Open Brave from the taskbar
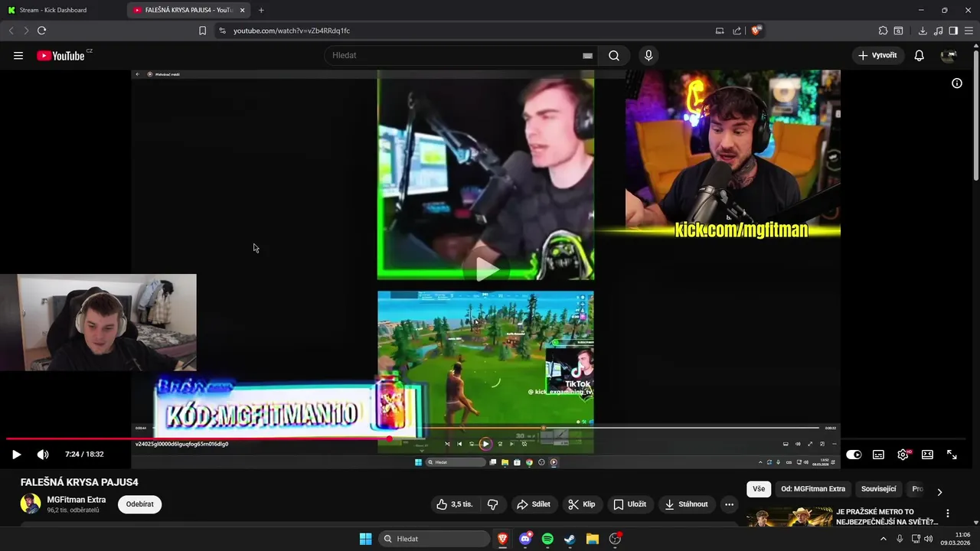This screenshot has height=551, width=980. 502,539
